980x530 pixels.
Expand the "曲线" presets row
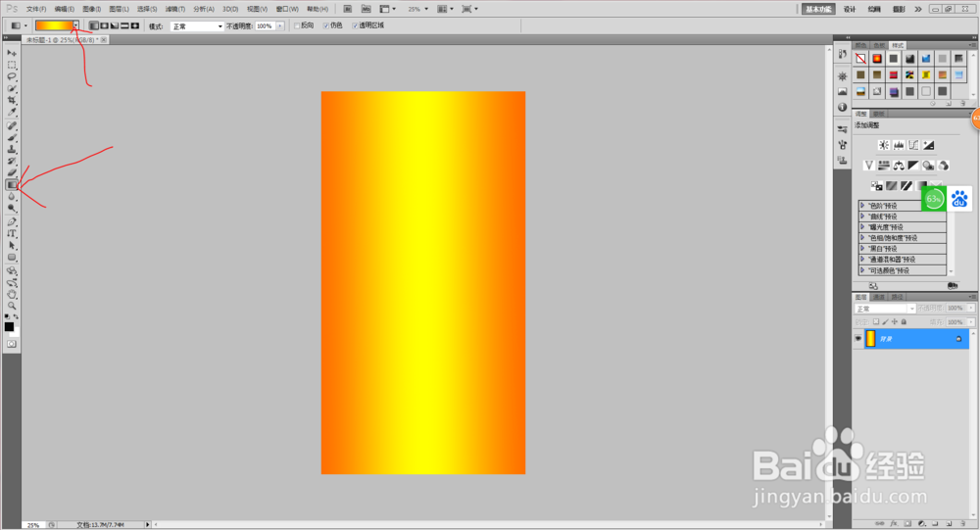tap(903, 217)
